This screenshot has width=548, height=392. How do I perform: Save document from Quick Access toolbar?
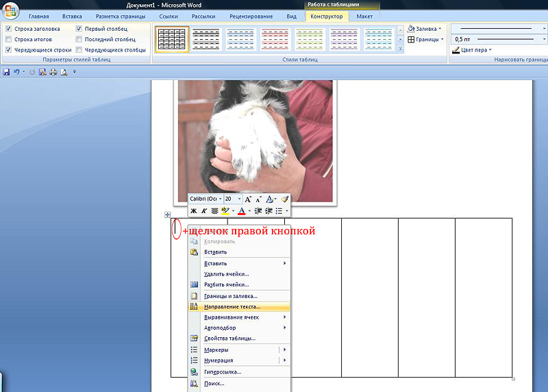pos(6,72)
